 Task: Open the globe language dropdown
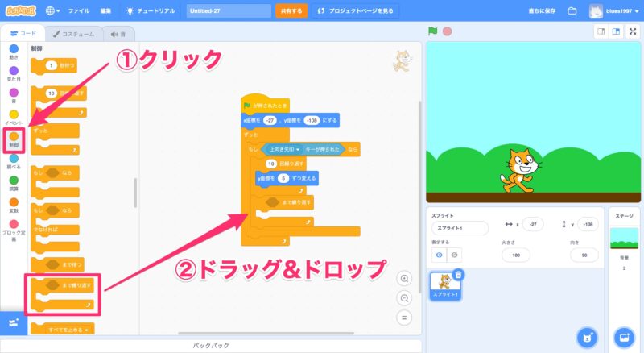[x=53, y=11]
